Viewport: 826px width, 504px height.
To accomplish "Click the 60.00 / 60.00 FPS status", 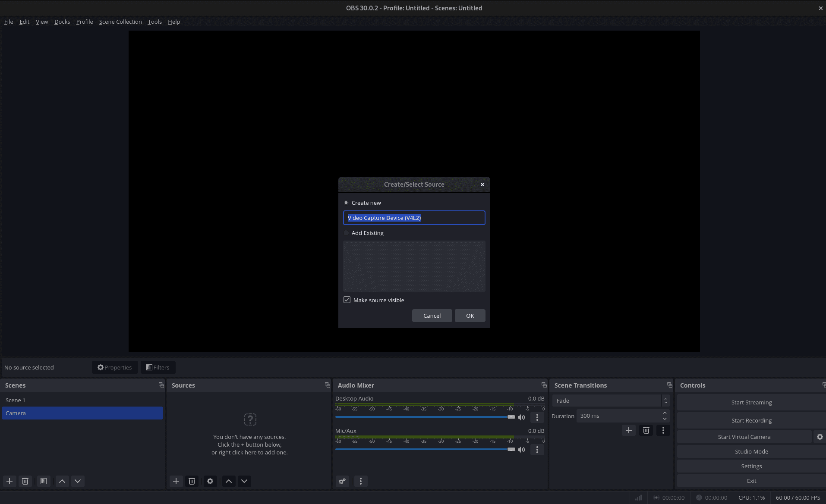I will pos(798,498).
